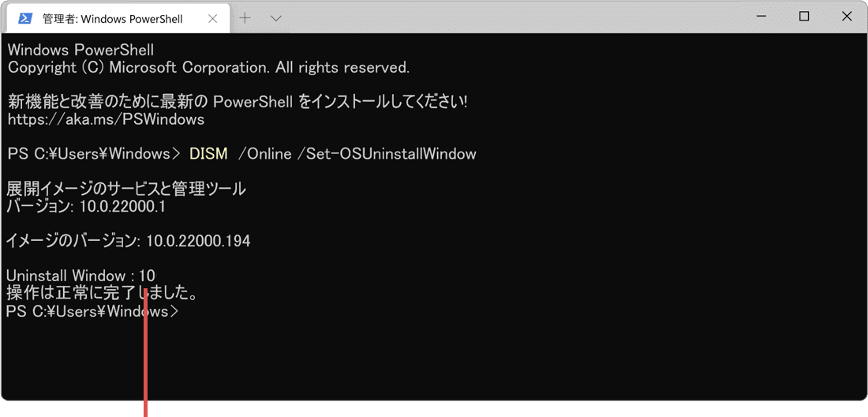Click the 操作は正常に完了しました message
Screen dimensions: 868x417
coord(103,292)
